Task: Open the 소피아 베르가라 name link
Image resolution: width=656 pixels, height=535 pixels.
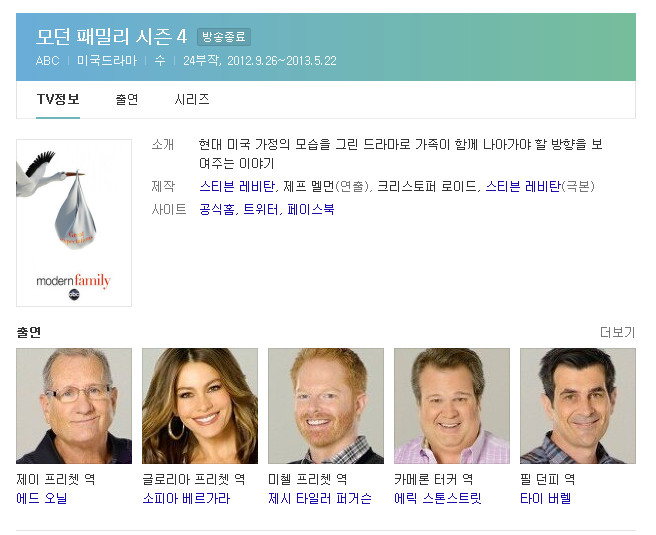Action: tap(186, 498)
